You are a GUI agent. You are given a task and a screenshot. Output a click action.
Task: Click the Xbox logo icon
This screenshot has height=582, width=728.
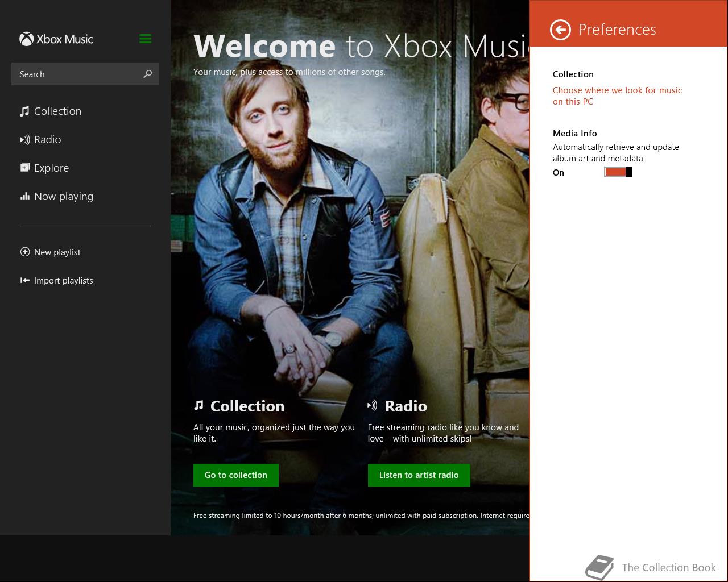click(26, 39)
